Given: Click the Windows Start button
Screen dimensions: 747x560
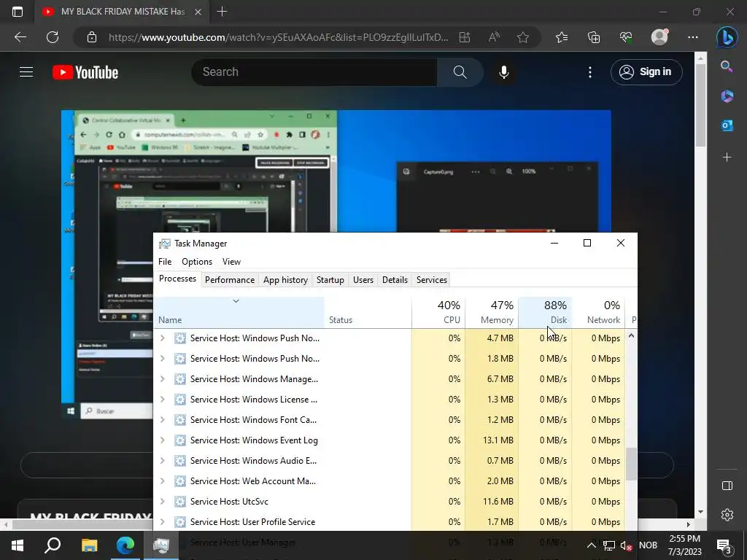Looking at the screenshot, I should (x=18, y=545).
